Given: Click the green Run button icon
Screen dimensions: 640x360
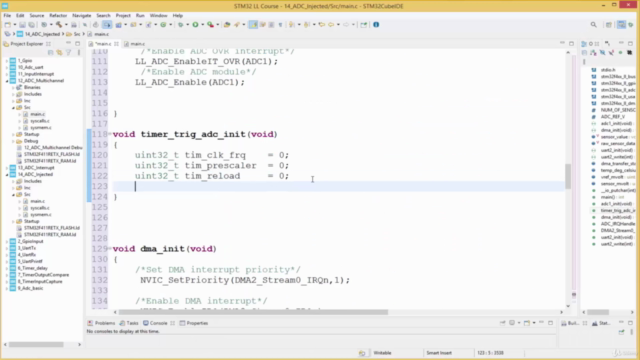Looking at the screenshot, I should pyautogui.click(x=196, y=25).
